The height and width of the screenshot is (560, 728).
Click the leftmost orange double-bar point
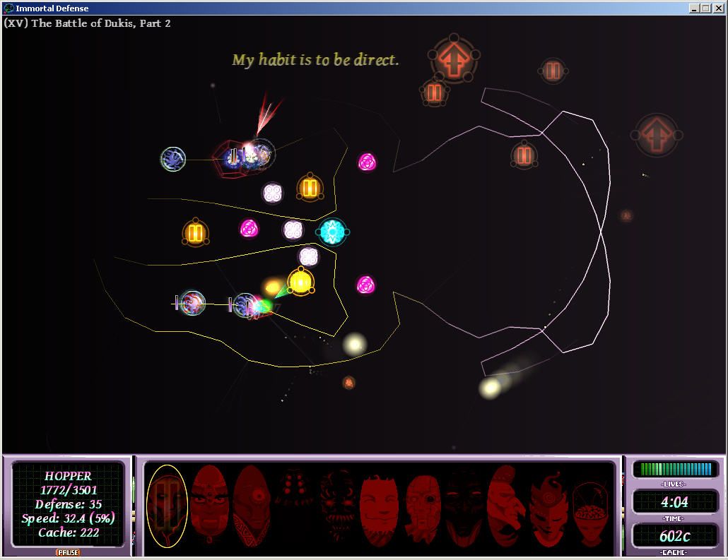(x=196, y=233)
